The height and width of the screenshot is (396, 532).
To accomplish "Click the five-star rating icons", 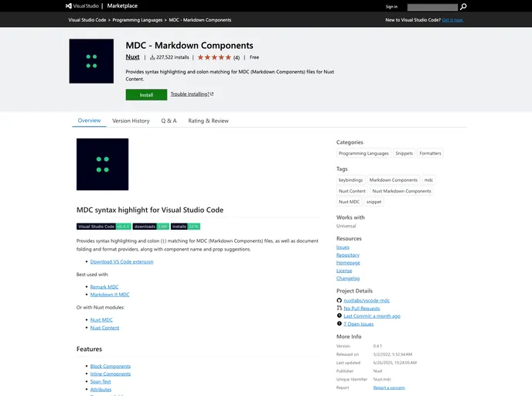I will (214, 57).
